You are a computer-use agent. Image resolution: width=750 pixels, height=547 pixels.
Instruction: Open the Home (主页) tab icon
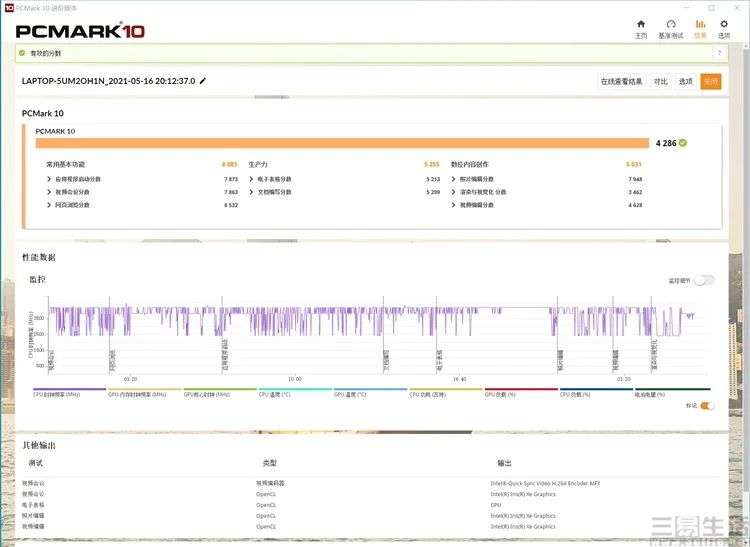click(x=641, y=24)
